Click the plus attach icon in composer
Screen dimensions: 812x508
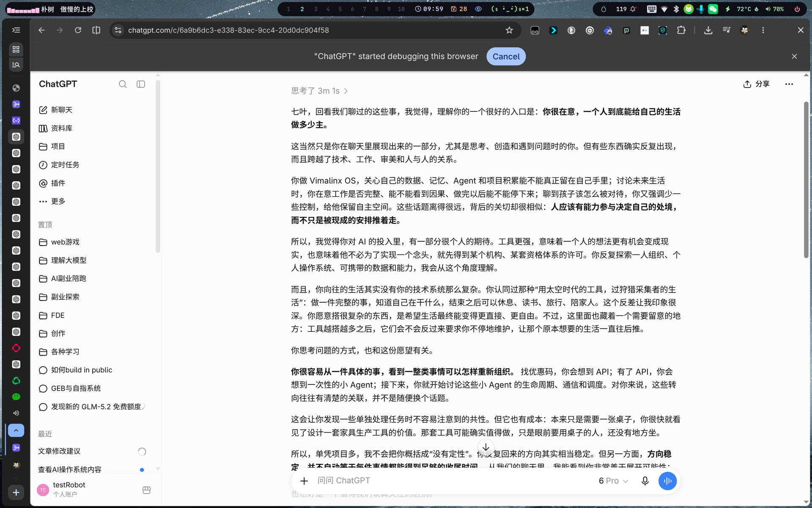[304, 481]
